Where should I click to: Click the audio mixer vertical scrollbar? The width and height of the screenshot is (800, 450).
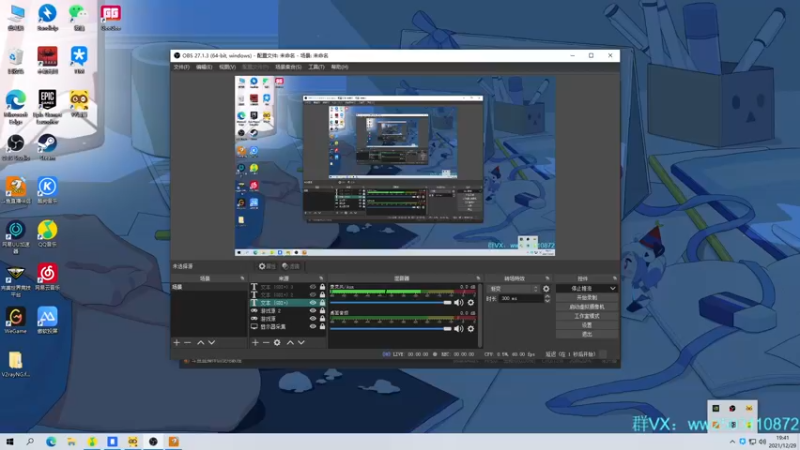coord(480,315)
